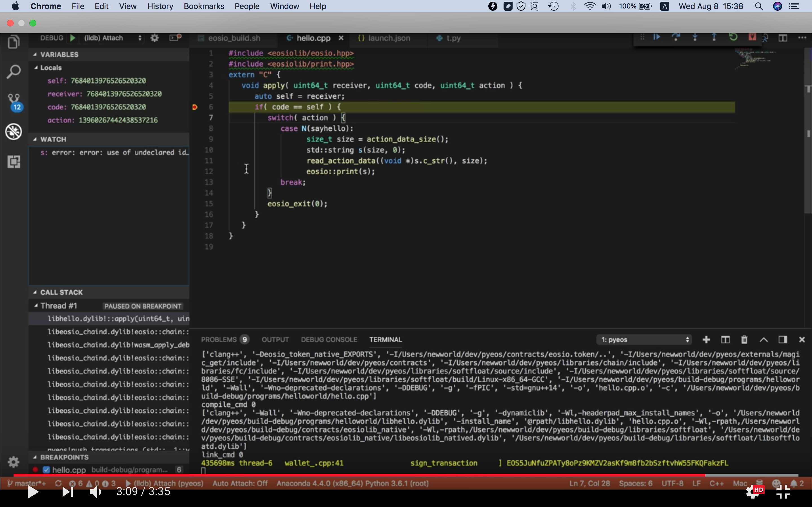
Task: Click the debug Restart green icon
Action: [x=733, y=37]
